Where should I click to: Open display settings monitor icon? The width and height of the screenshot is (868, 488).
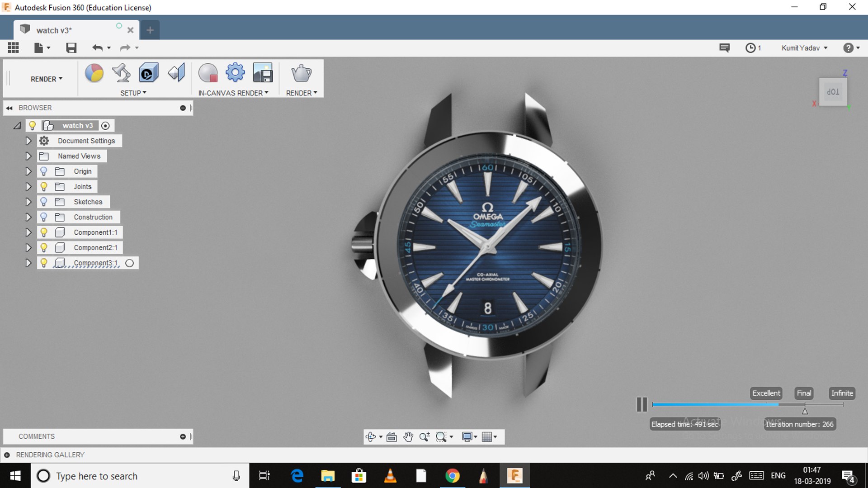click(469, 437)
